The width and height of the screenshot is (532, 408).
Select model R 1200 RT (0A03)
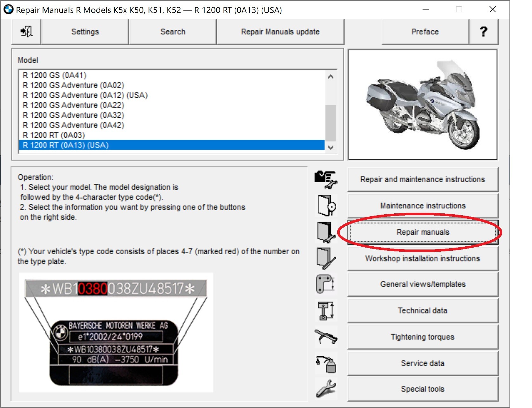click(172, 135)
